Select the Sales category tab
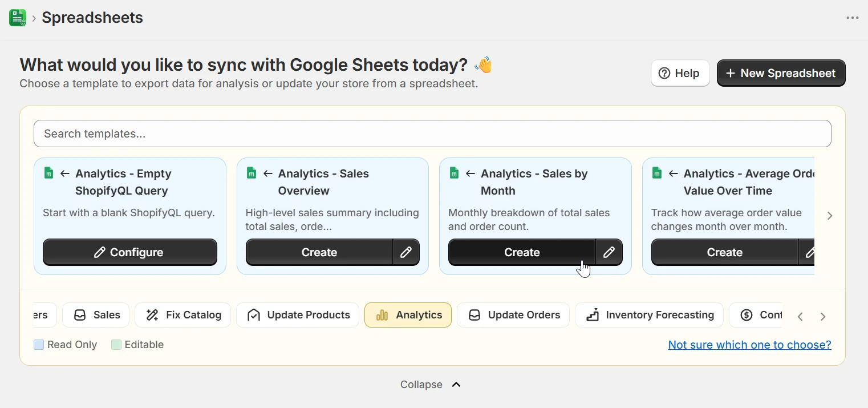 coord(96,315)
